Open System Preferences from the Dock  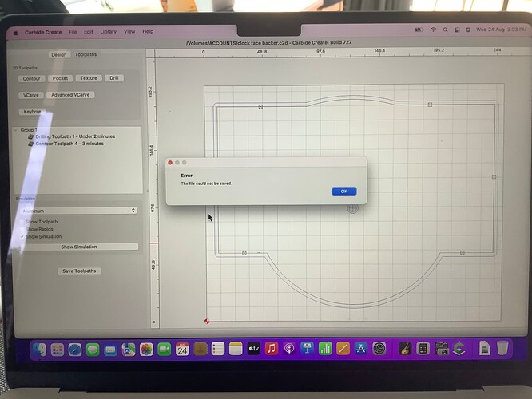(379, 348)
